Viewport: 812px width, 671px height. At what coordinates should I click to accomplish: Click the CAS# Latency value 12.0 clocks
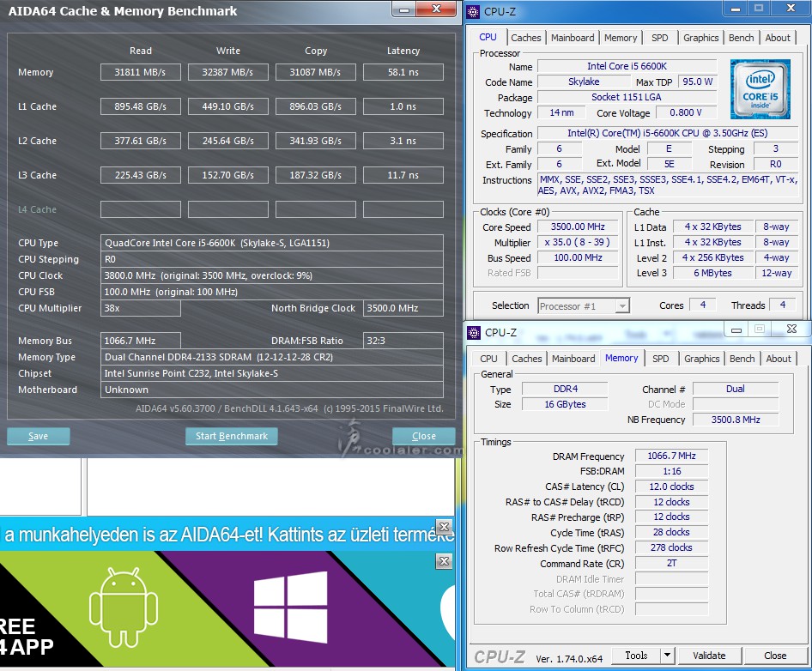coord(672,487)
